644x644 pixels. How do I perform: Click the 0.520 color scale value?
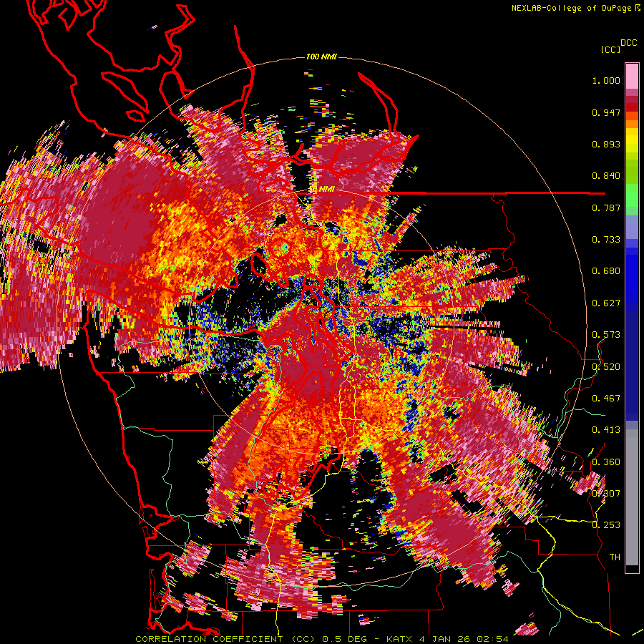(606, 366)
